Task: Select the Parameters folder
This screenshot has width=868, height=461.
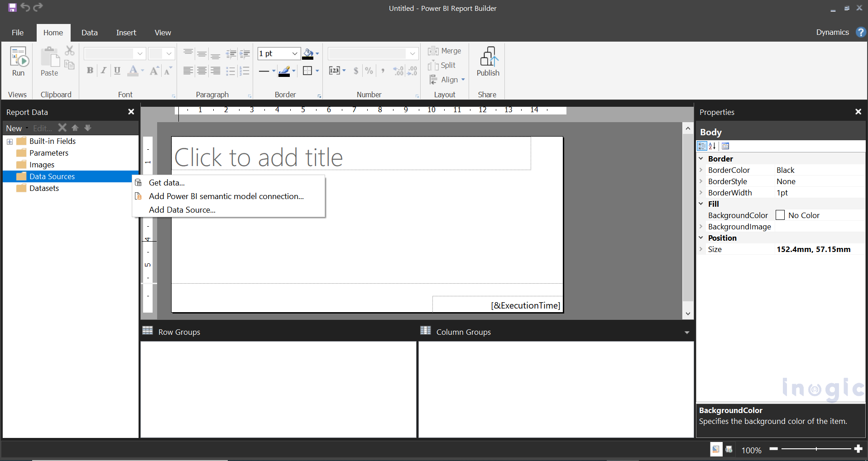Action: [x=49, y=153]
